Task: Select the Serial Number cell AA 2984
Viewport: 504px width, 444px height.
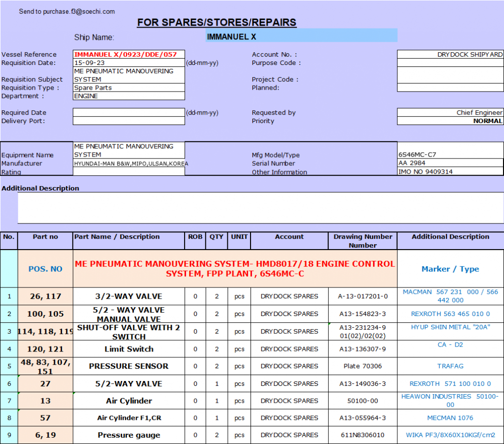Action: 450,163
